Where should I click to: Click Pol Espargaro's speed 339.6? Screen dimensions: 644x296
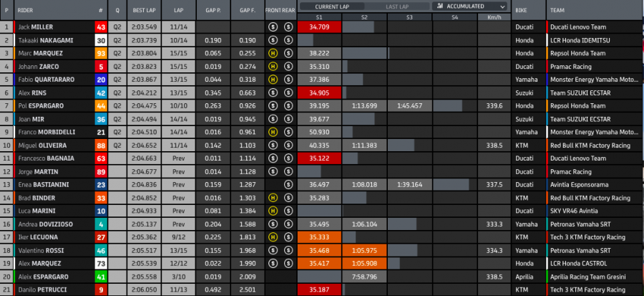[494, 106]
